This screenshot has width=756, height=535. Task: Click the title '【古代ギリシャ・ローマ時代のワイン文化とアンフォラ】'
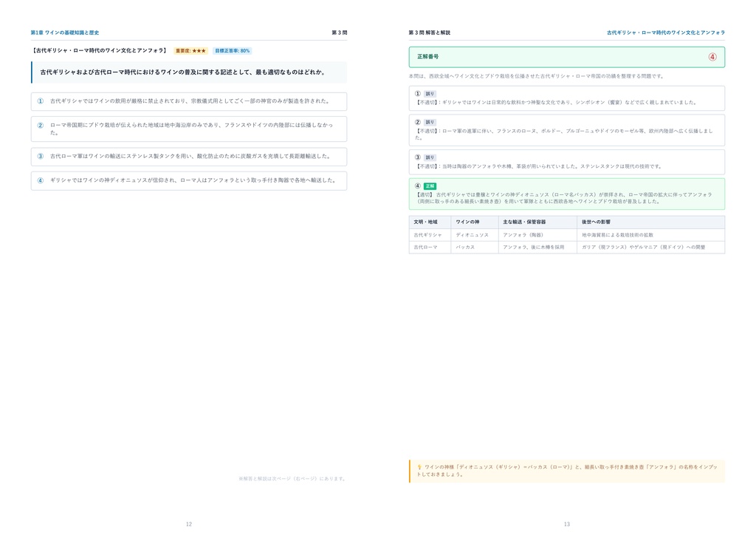[100, 51]
